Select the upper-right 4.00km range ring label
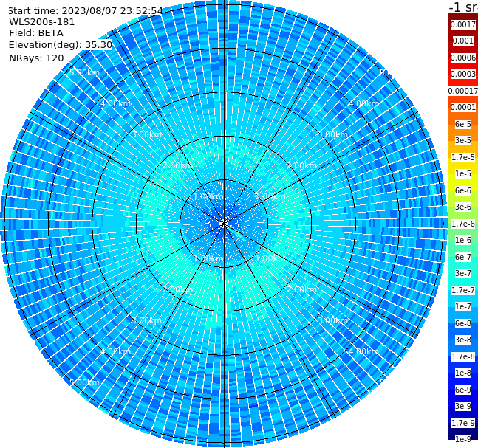Screen dimensions: 478x448 (363, 103)
